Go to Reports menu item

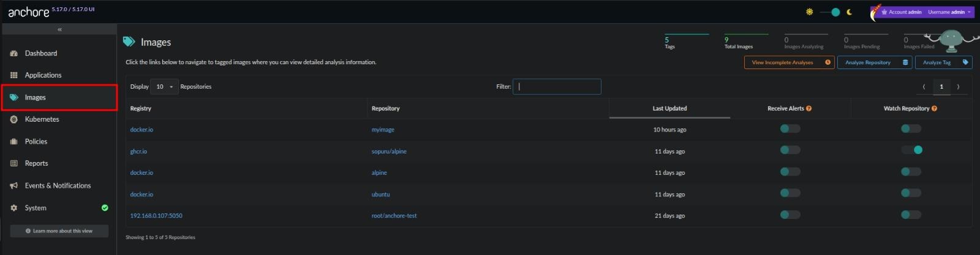pyautogui.click(x=59, y=163)
